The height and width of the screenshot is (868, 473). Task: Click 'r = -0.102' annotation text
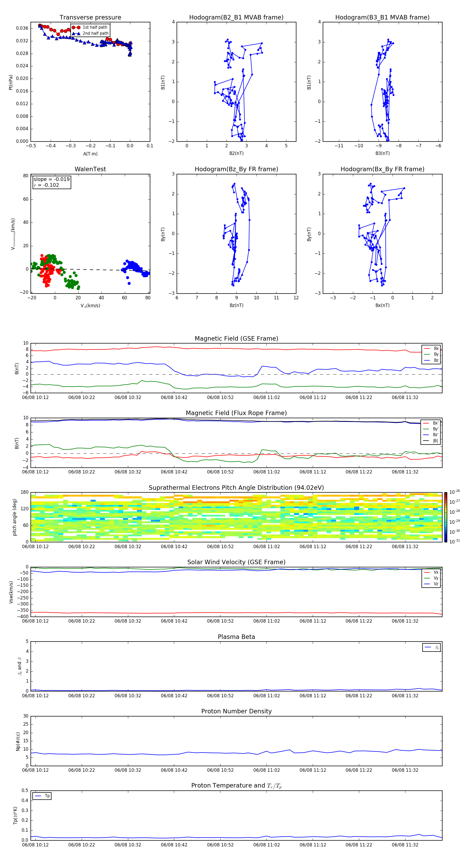pos(47,185)
